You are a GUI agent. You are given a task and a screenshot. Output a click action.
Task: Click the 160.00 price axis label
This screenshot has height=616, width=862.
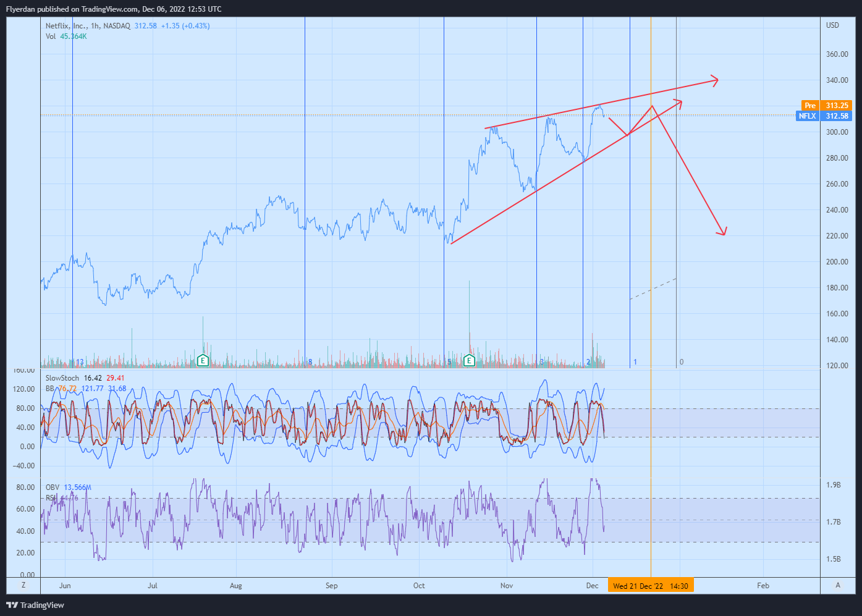point(837,314)
